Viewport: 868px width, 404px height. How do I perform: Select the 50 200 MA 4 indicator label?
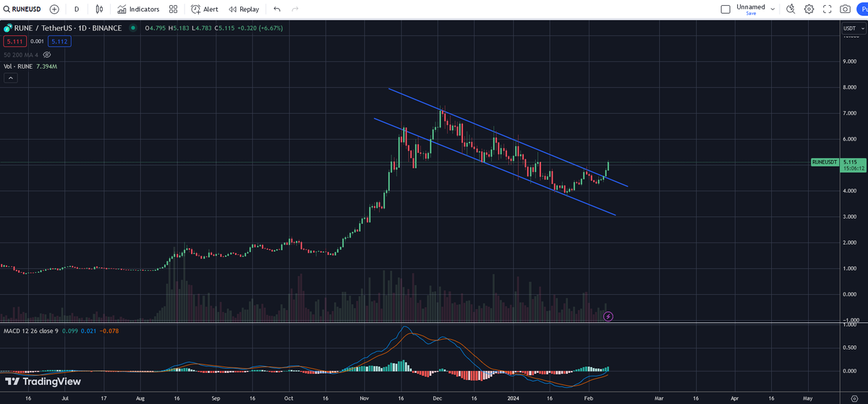pyautogui.click(x=20, y=54)
